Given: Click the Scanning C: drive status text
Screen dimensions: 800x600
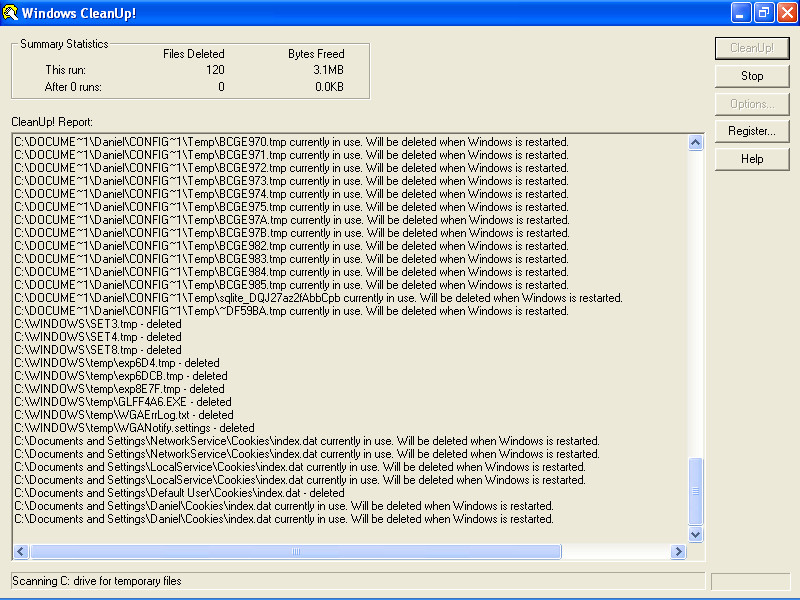Looking at the screenshot, I should [x=97, y=581].
